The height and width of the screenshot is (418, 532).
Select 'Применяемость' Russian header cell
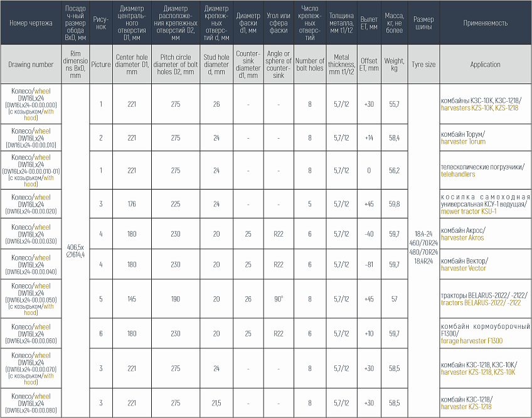(485, 23)
